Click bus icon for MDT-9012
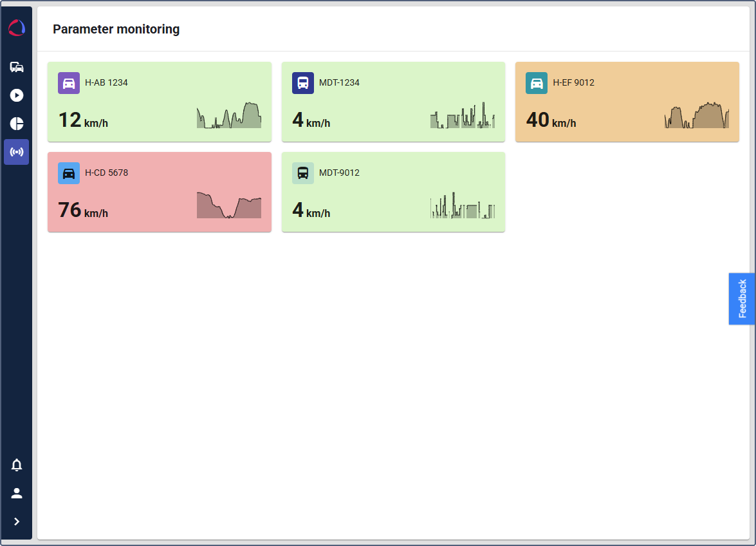This screenshot has width=756, height=546. pos(303,173)
